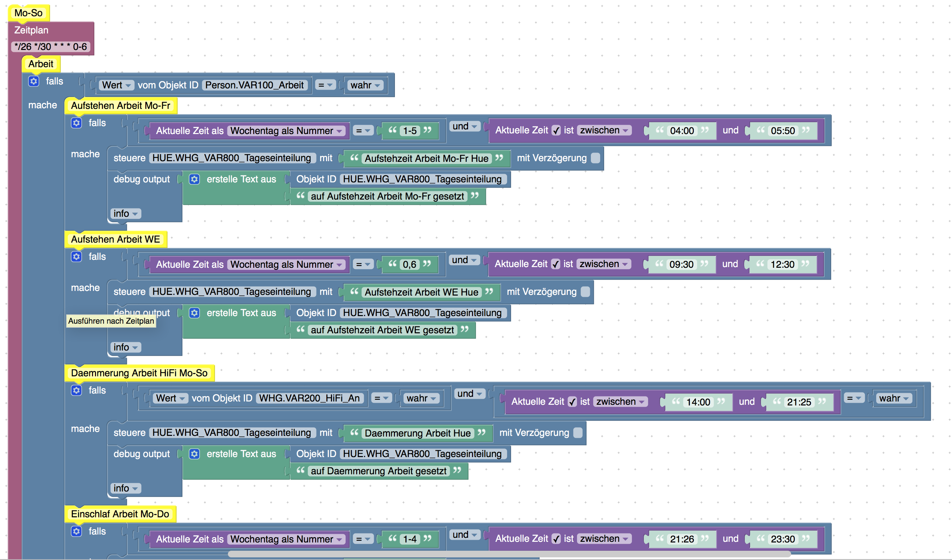The width and height of the screenshot is (952, 560).
Task: Click gear icon on Arbeit falls block
Action: tap(34, 81)
